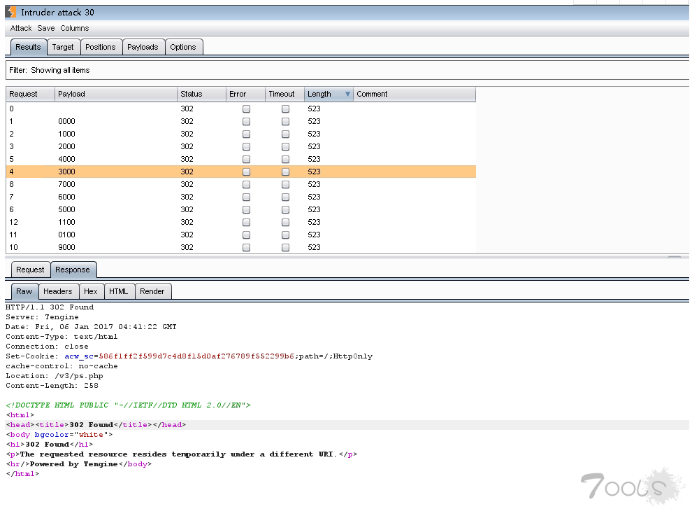This screenshot has width=693, height=509.
Task: Click the HTTP/1.1 302 Found status line
Action: (x=50, y=307)
